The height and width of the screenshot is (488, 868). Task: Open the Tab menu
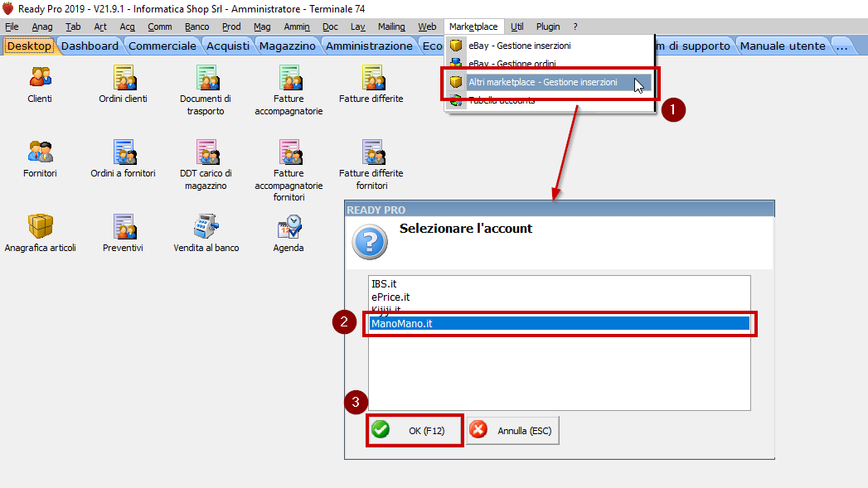pyautogui.click(x=73, y=27)
